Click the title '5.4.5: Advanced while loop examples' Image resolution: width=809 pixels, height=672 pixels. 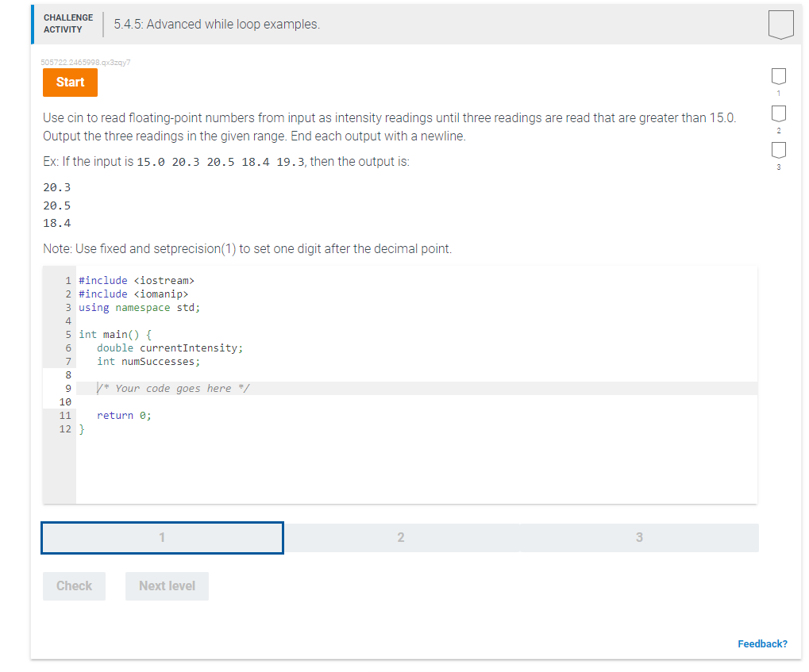(215, 24)
